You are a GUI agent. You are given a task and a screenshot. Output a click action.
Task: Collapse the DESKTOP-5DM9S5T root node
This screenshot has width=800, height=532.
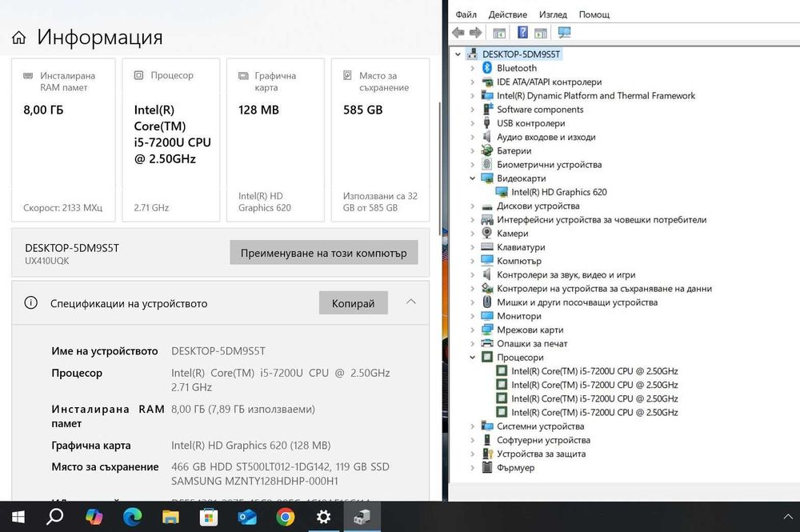[x=458, y=54]
